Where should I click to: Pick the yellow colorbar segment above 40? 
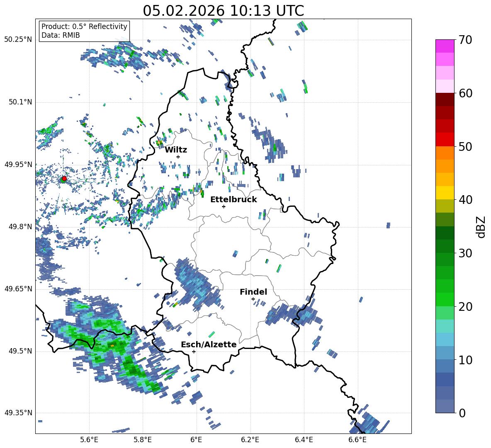click(445, 193)
